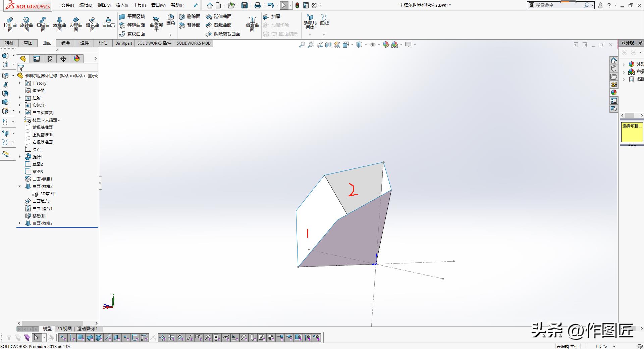The height and width of the screenshot is (349, 644).
Task: Collapse the 曲面-放样2 feature node
Action: pyautogui.click(x=20, y=186)
